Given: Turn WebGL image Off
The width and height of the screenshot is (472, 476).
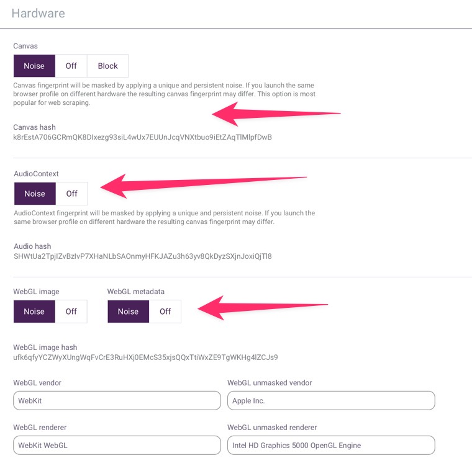Looking at the screenshot, I should tap(71, 312).
